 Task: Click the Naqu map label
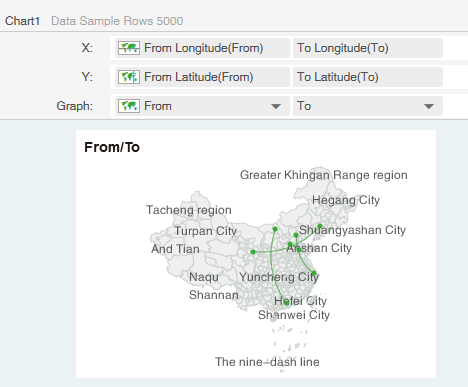point(204,277)
